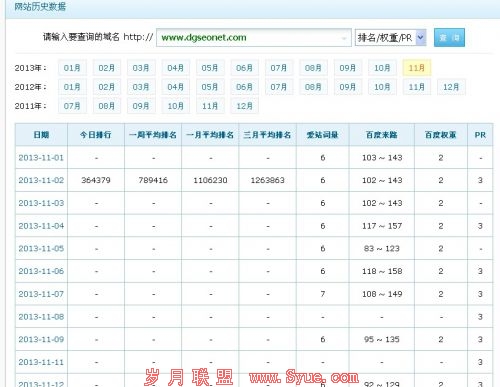The image size is (500, 387).
Task: Select 2011 08月 tab
Action: [107, 106]
